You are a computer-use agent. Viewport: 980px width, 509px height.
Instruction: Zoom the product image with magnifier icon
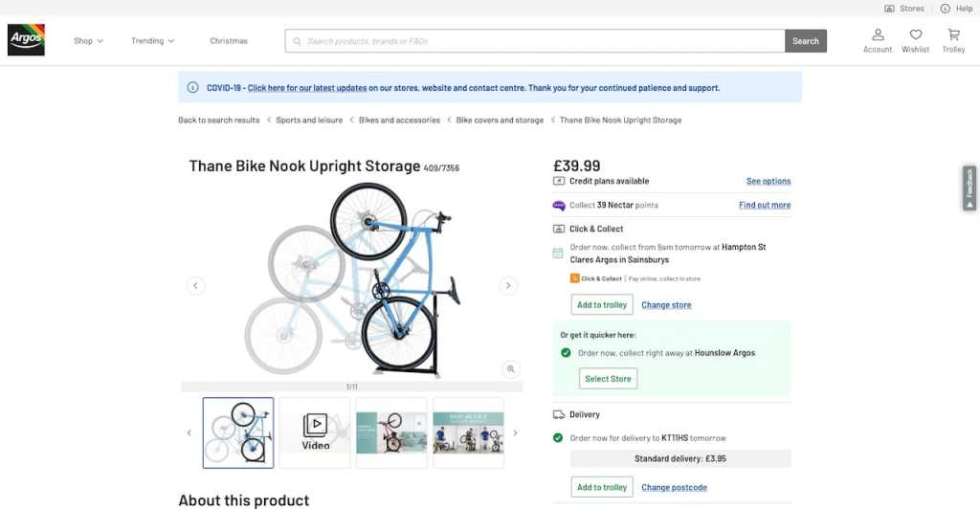(511, 368)
